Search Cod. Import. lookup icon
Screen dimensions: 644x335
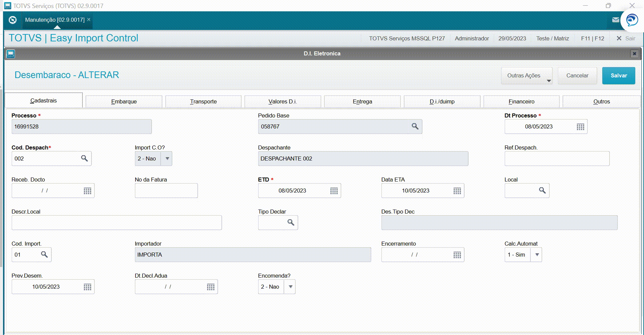click(x=44, y=255)
